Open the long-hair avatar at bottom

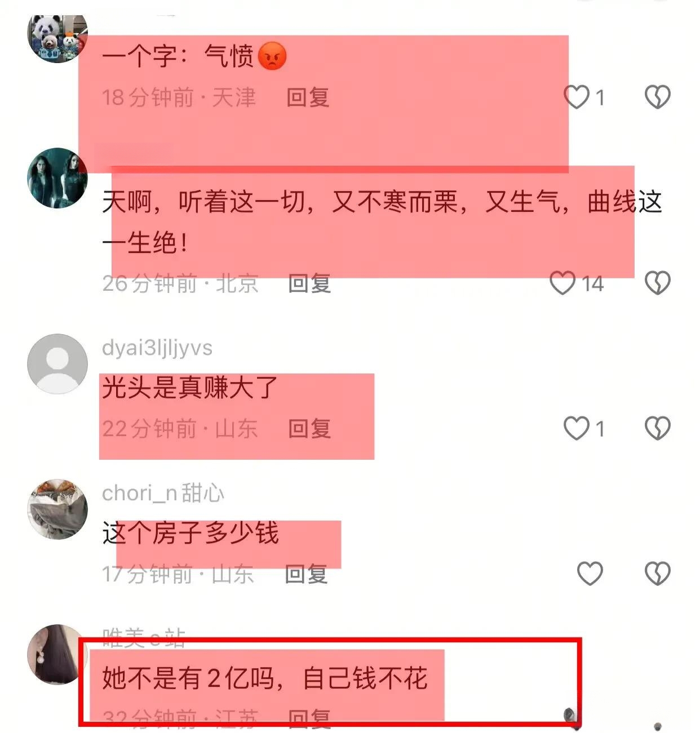coord(55,654)
